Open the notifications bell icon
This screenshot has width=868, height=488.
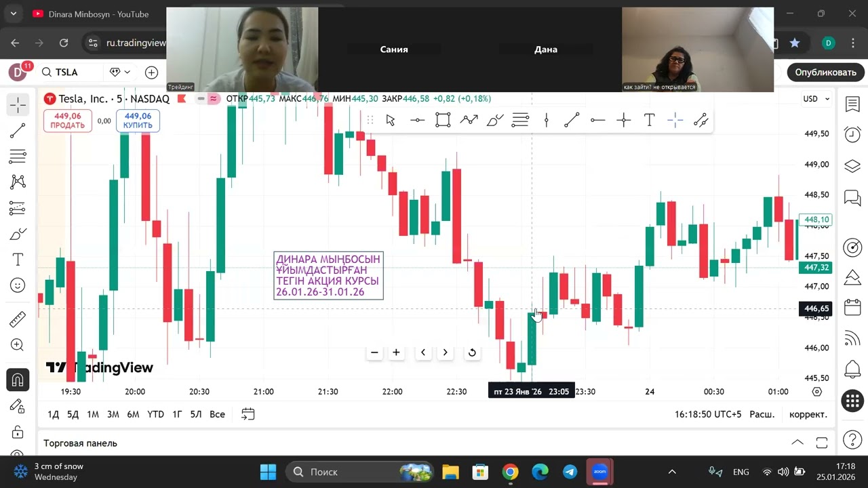[852, 369]
